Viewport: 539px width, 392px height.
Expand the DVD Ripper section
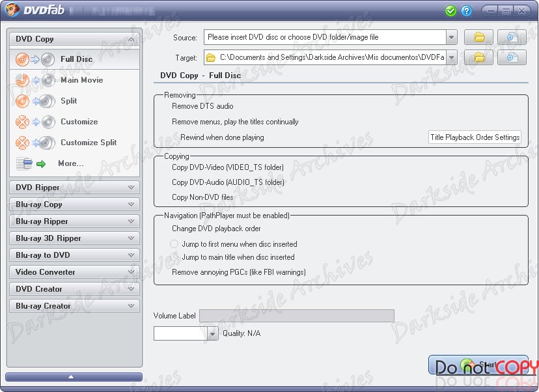(75, 188)
